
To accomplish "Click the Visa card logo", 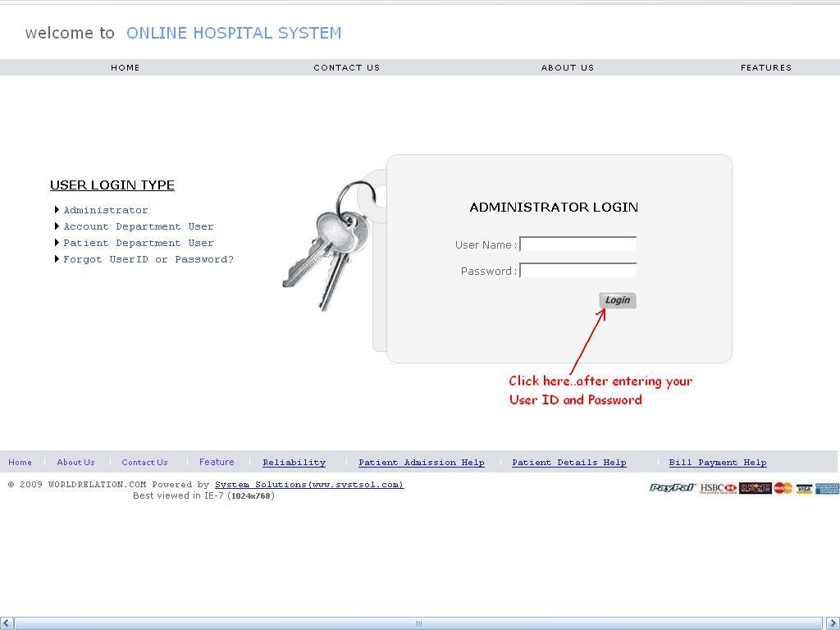I will (x=804, y=489).
